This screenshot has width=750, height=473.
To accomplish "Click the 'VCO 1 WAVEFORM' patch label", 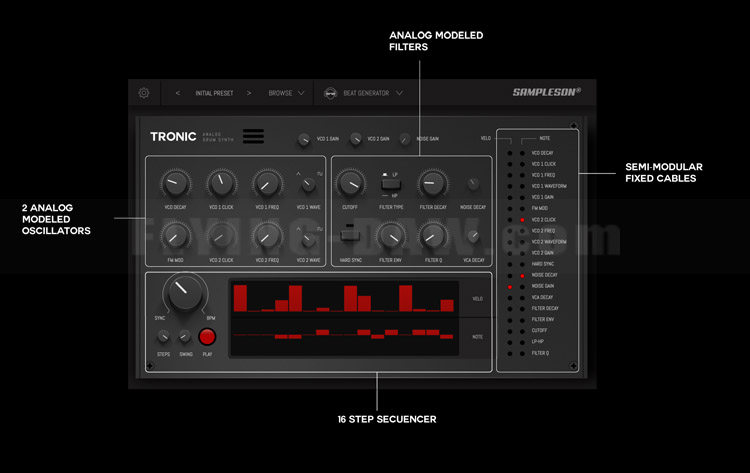I will pyautogui.click(x=549, y=186).
